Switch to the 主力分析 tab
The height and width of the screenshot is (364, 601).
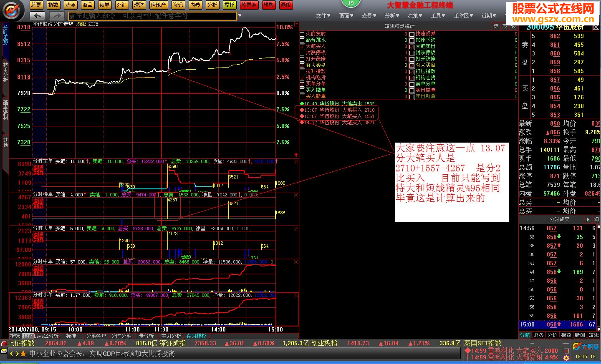pyautogui.click(x=171, y=336)
